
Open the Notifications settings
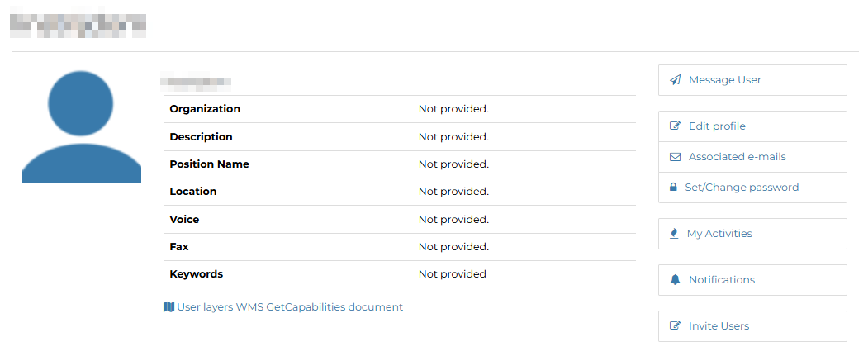(x=752, y=279)
